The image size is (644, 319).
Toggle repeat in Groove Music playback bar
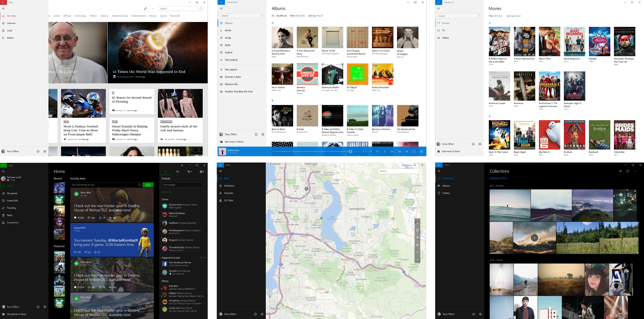pos(414,152)
